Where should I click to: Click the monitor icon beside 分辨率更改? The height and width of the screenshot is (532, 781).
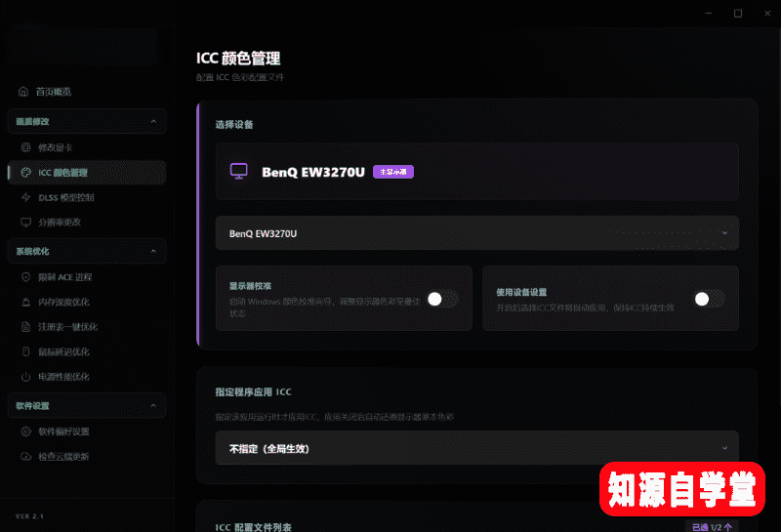26,223
